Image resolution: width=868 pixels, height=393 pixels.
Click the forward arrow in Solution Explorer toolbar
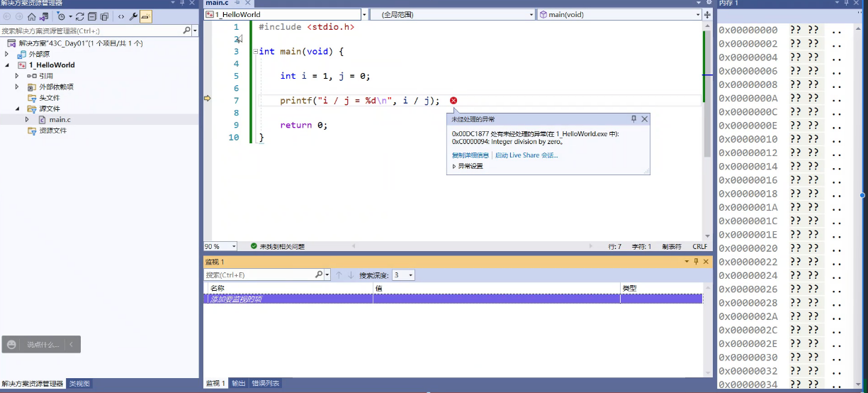point(18,16)
